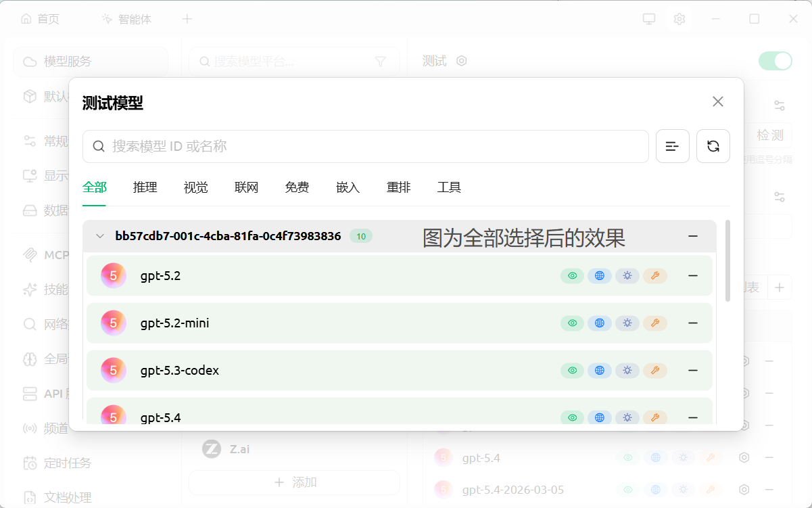Click the gpt-5.2 model avatar icon
812x508 pixels.
coord(114,275)
